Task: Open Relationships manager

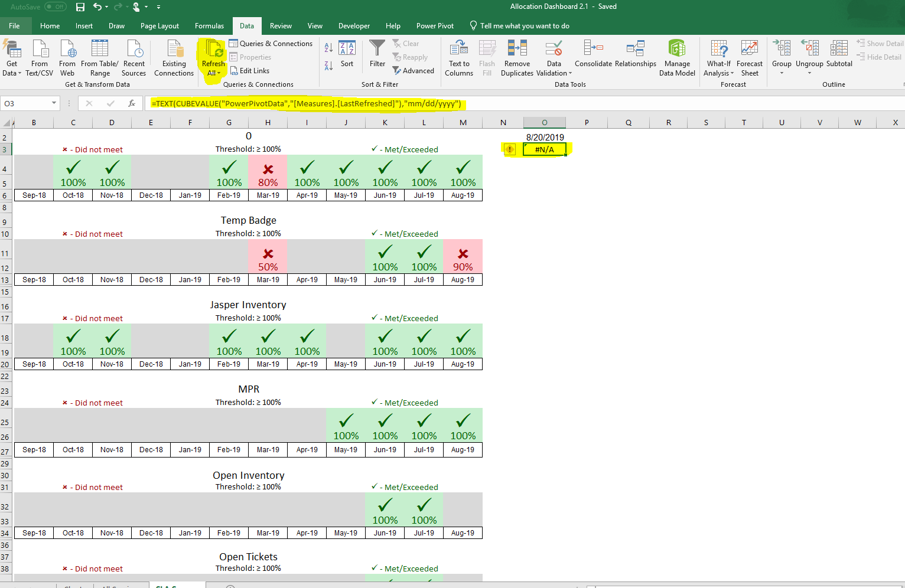Action: click(636, 54)
